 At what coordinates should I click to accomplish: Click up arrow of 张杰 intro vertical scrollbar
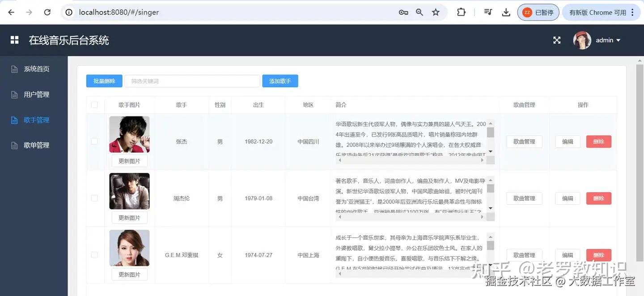[x=491, y=124]
